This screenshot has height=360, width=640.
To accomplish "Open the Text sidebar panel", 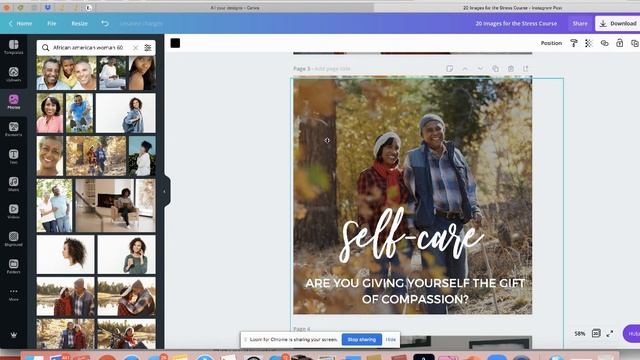I will point(13,157).
